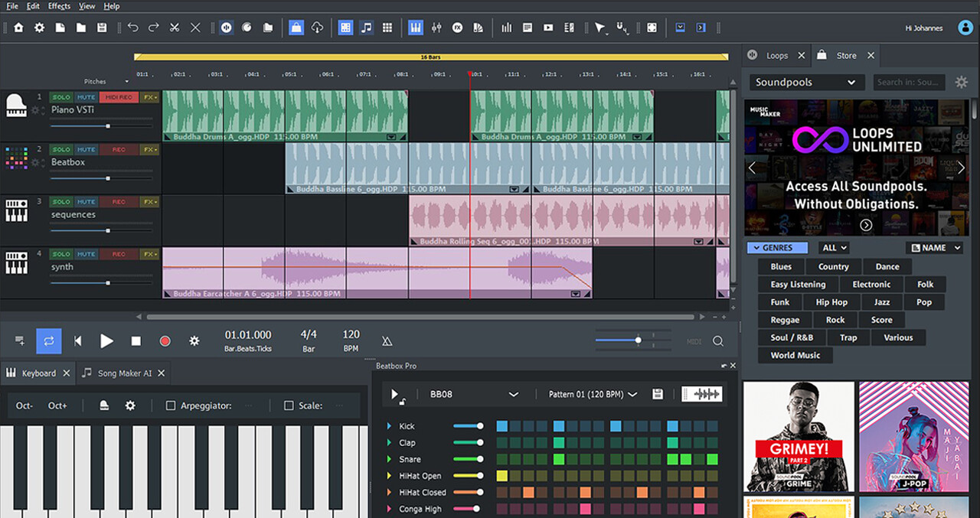The image size is (980, 518).
Task: Open the video monitor toolbar icon
Action: (x=547, y=28)
